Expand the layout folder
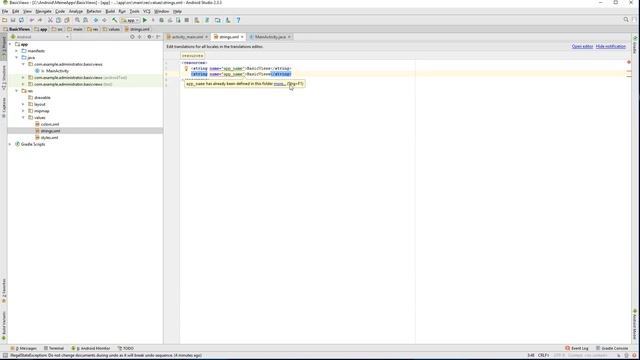Viewport: 640px width, 360px height. pyautogui.click(x=23, y=104)
